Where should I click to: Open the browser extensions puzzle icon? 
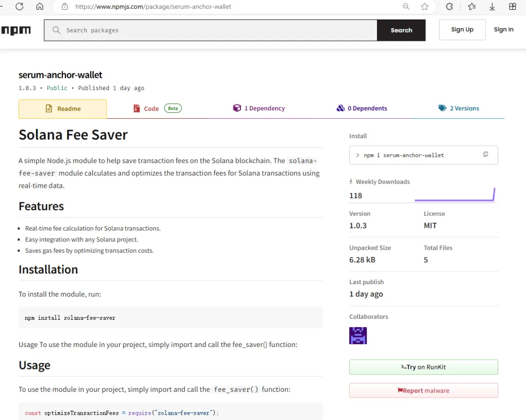click(x=449, y=6)
